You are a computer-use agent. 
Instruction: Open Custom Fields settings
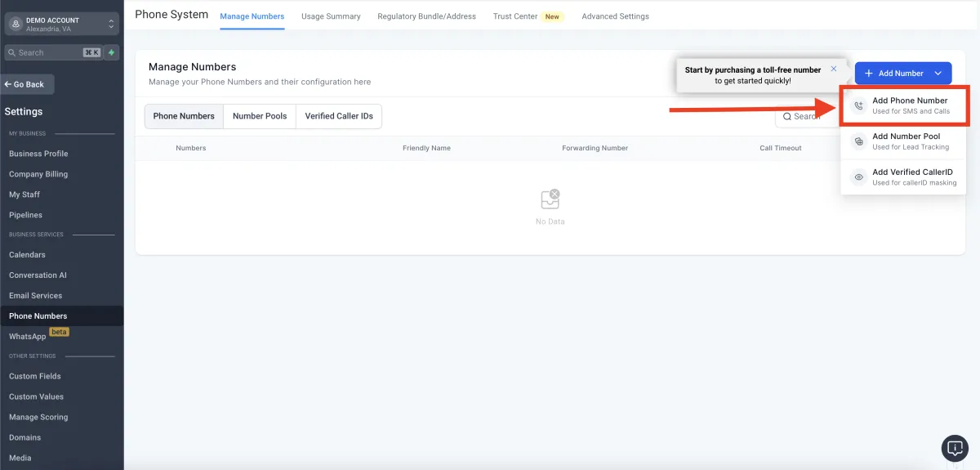tap(35, 376)
